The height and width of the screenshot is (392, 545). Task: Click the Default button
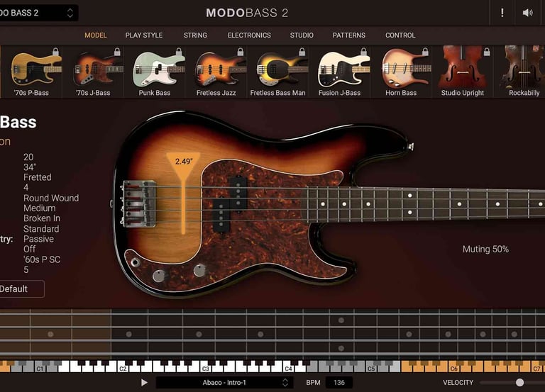(21, 289)
